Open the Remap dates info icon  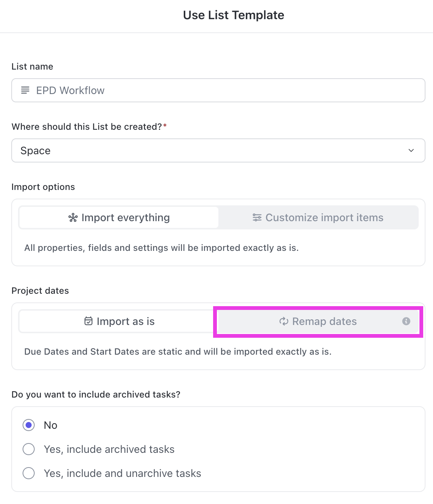pos(406,321)
